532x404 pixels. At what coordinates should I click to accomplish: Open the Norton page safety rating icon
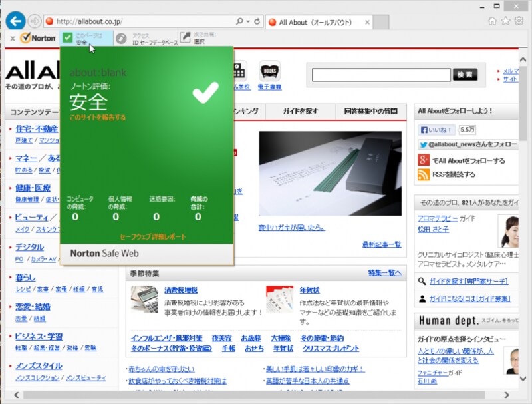tap(68, 37)
